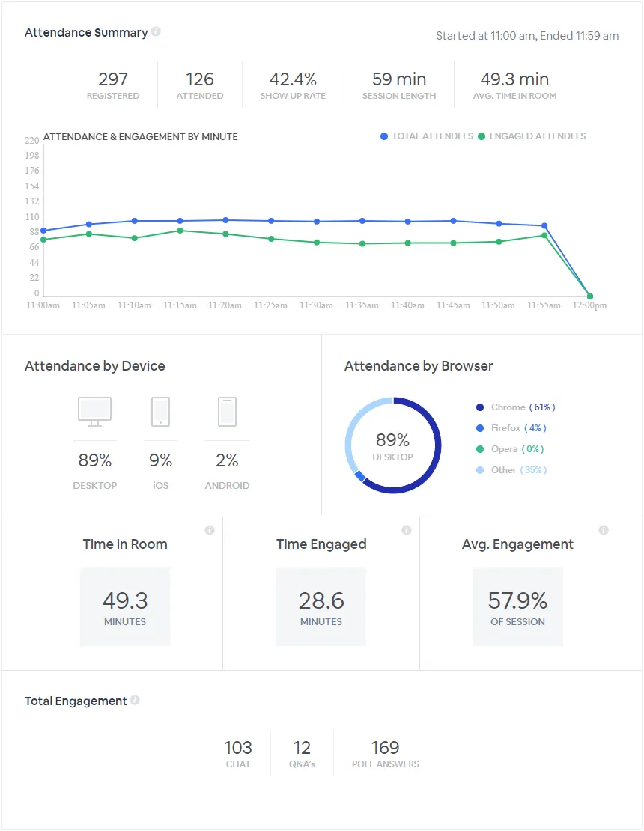The height and width of the screenshot is (831, 644).
Task: Click the Android phone device icon
Action: (x=228, y=411)
